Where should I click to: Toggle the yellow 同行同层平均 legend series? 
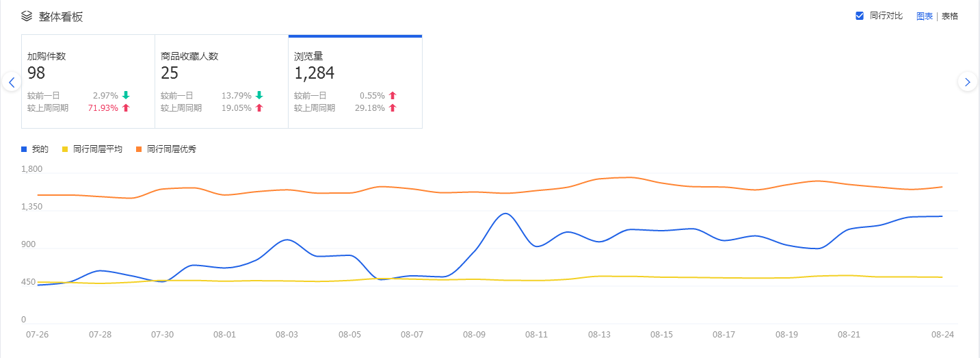coord(97,149)
